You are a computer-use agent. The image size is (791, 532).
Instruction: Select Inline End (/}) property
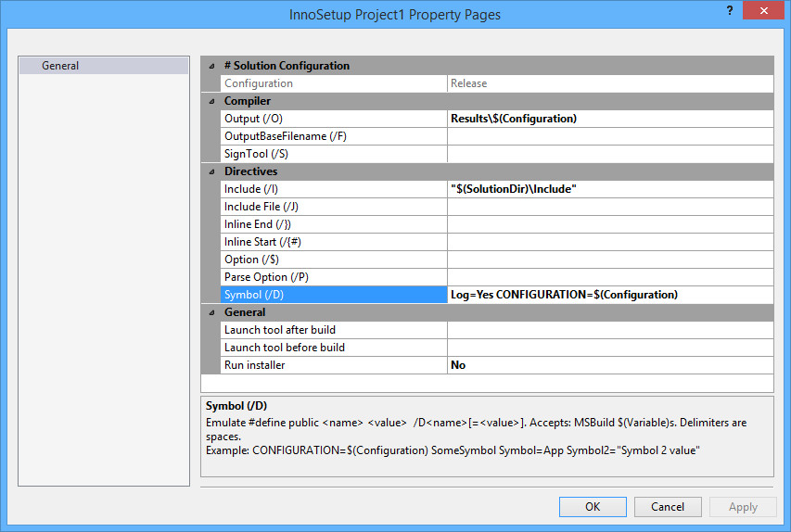pyautogui.click(x=334, y=224)
